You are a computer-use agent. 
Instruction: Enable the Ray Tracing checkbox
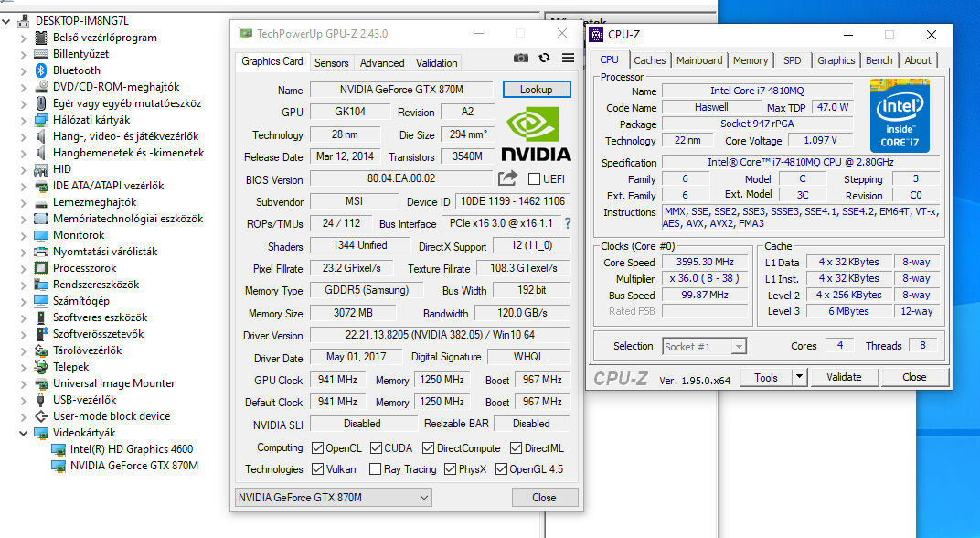tap(376, 469)
